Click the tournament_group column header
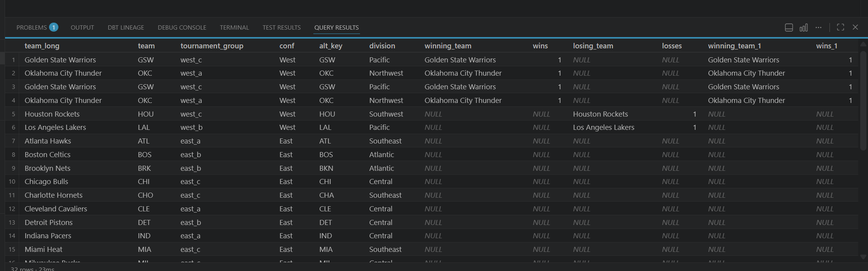This screenshot has height=271, width=868. tap(212, 46)
